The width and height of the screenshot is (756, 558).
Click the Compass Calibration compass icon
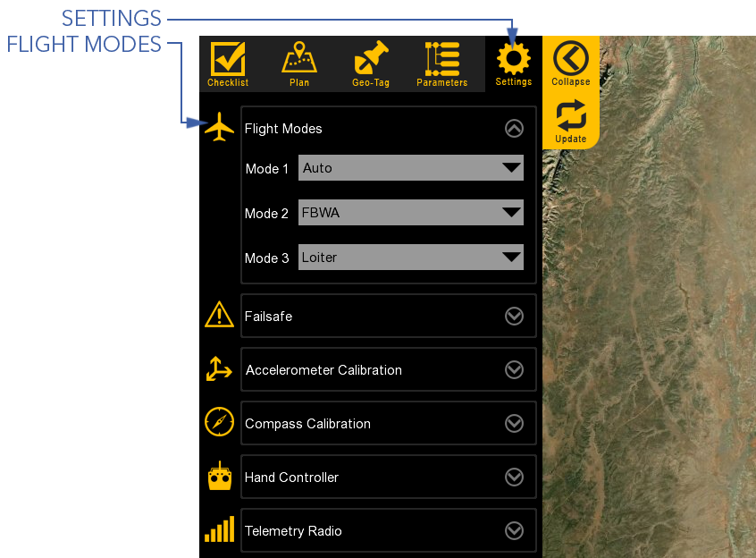tap(219, 422)
